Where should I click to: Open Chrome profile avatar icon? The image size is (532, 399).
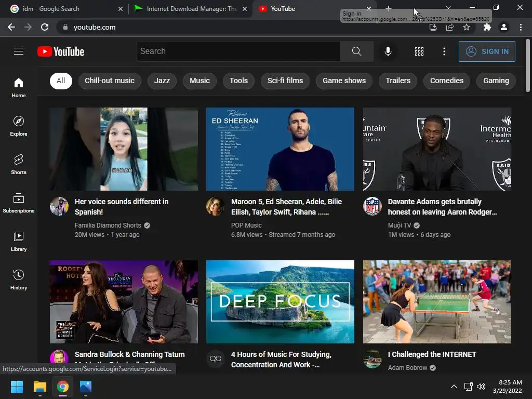(x=504, y=27)
